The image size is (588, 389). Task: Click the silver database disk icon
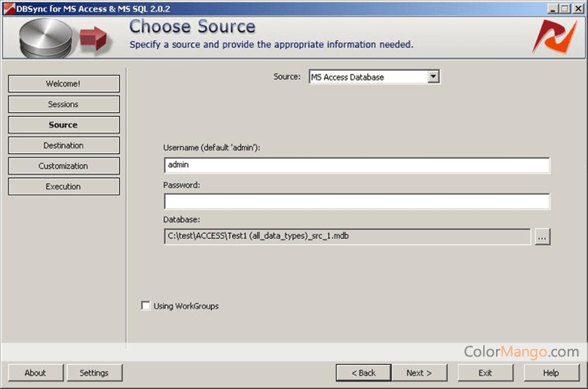tap(46, 38)
